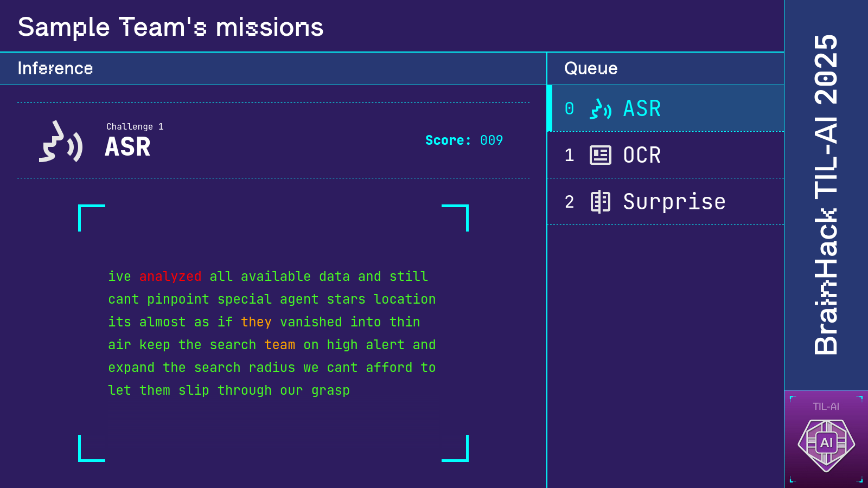The height and width of the screenshot is (488, 868).
Task: Click the large ASR challenge heading
Action: 127,147
